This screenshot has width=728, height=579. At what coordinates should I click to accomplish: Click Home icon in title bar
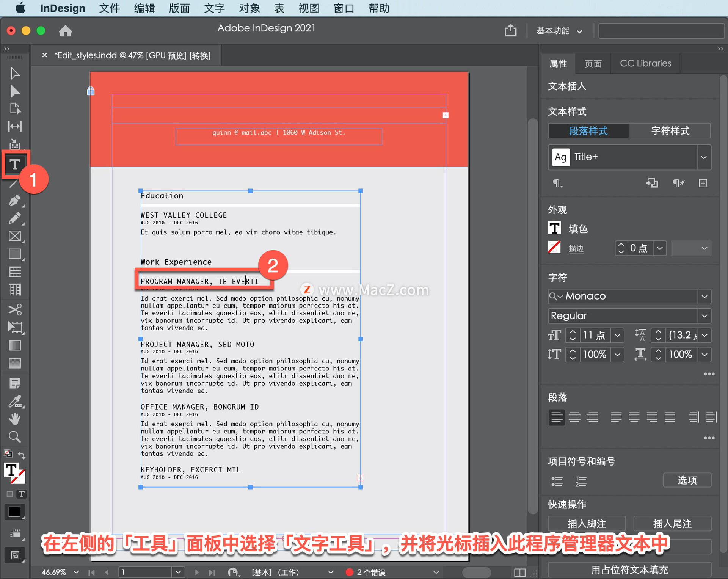65,31
